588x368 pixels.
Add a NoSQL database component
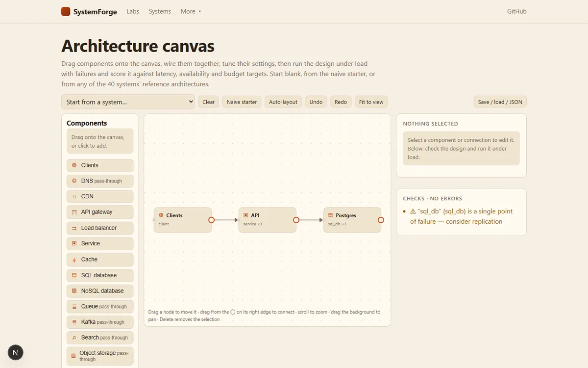click(100, 291)
